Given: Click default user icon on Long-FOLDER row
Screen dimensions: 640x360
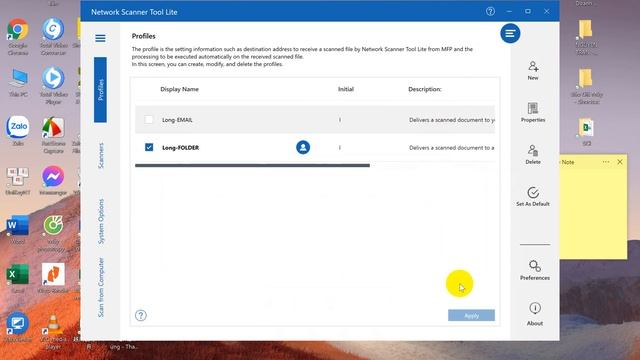Looking at the screenshot, I should pos(303,147).
